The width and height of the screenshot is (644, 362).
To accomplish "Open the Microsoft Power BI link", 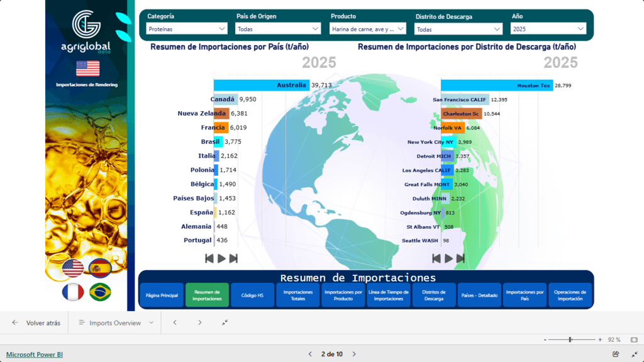I will 35,354.
